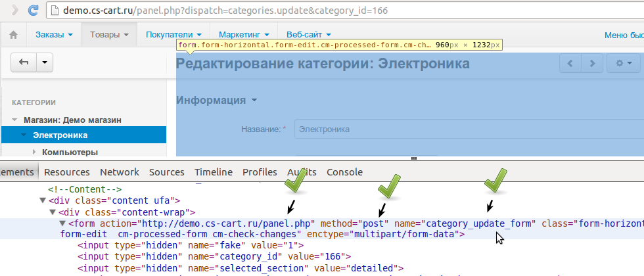Open the previous category arrow

(x=570, y=63)
